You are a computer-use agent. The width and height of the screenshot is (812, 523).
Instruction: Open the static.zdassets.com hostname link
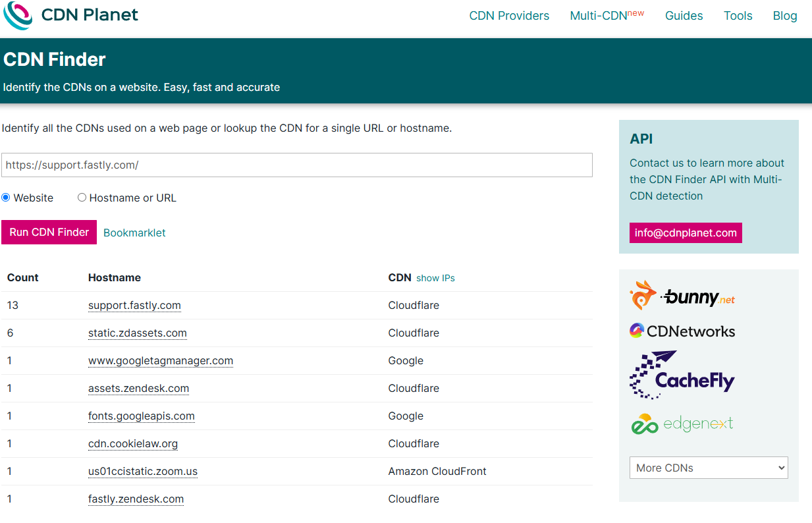click(138, 333)
